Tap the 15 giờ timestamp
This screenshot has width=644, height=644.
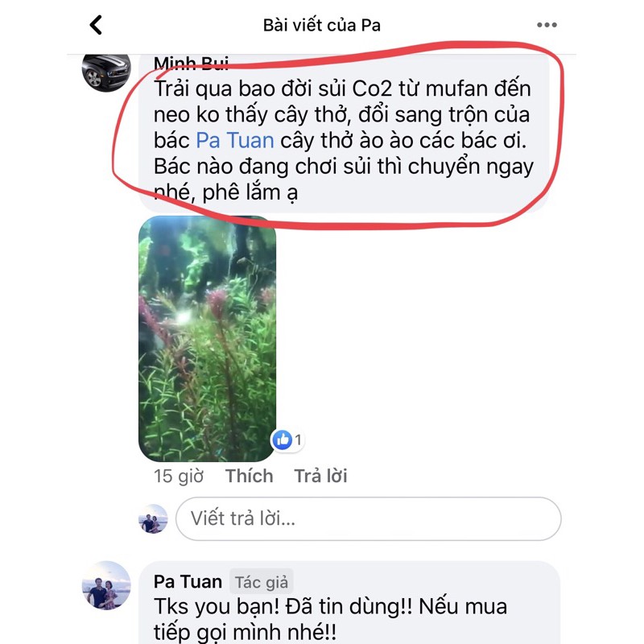pyautogui.click(x=179, y=476)
